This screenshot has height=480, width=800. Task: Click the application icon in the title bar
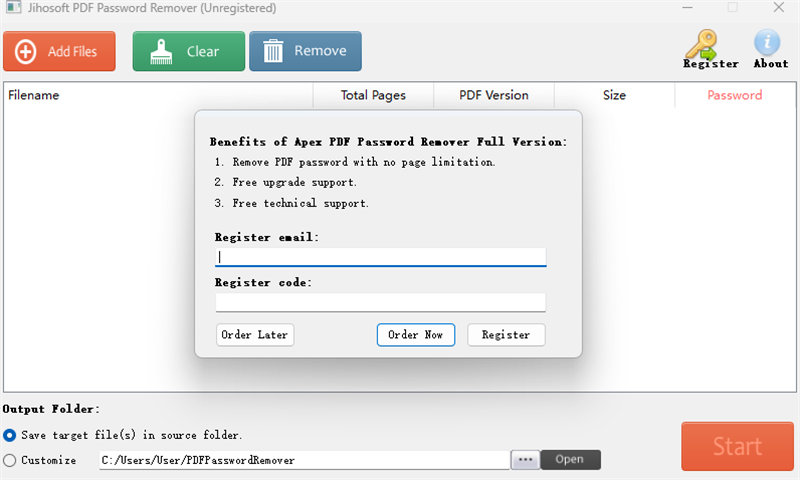[13, 8]
